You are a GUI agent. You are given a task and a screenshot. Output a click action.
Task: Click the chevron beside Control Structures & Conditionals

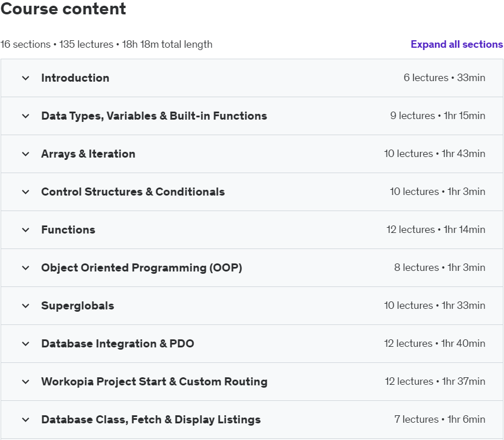pos(25,192)
